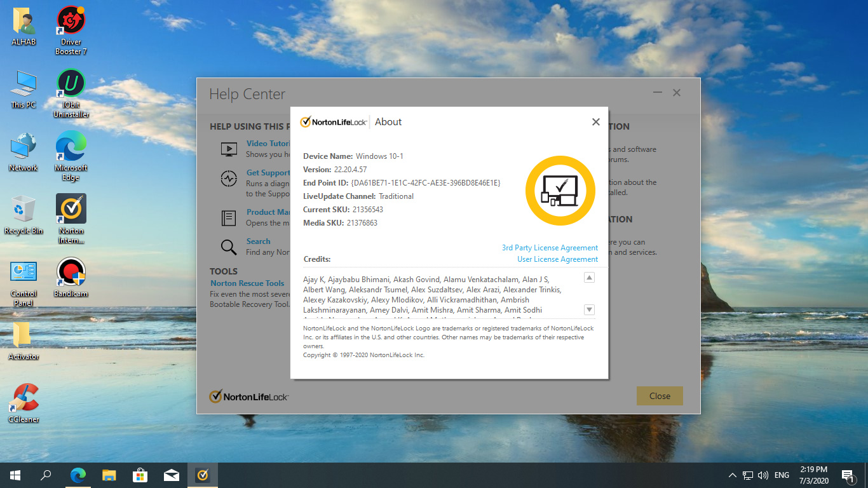Open Microsoft Edge desktop shortcut

(71, 156)
